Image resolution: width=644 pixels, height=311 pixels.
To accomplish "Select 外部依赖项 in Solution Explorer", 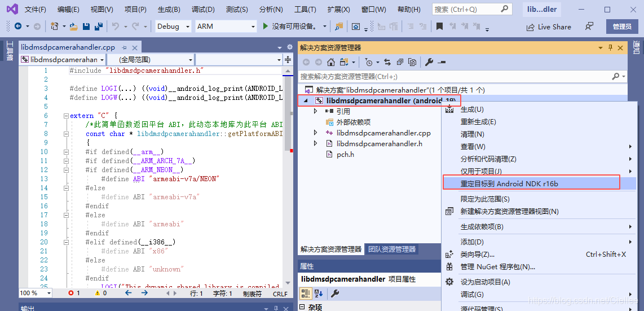I will click(353, 122).
